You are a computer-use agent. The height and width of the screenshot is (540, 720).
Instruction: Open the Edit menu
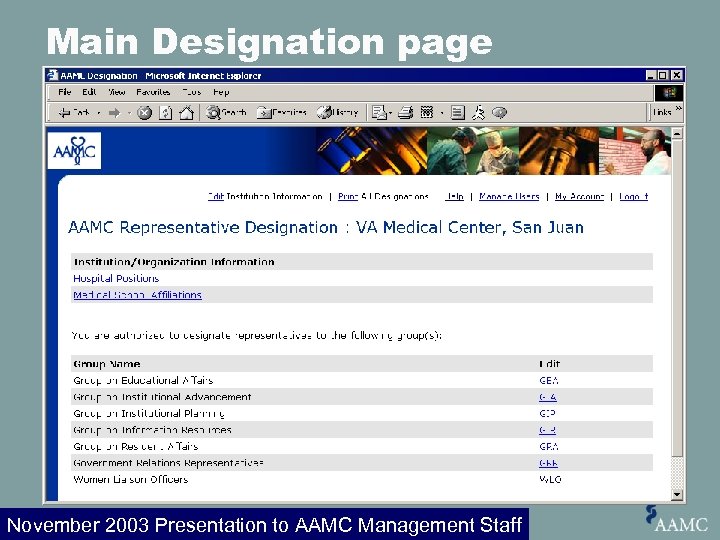pyautogui.click(x=89, y=92)
